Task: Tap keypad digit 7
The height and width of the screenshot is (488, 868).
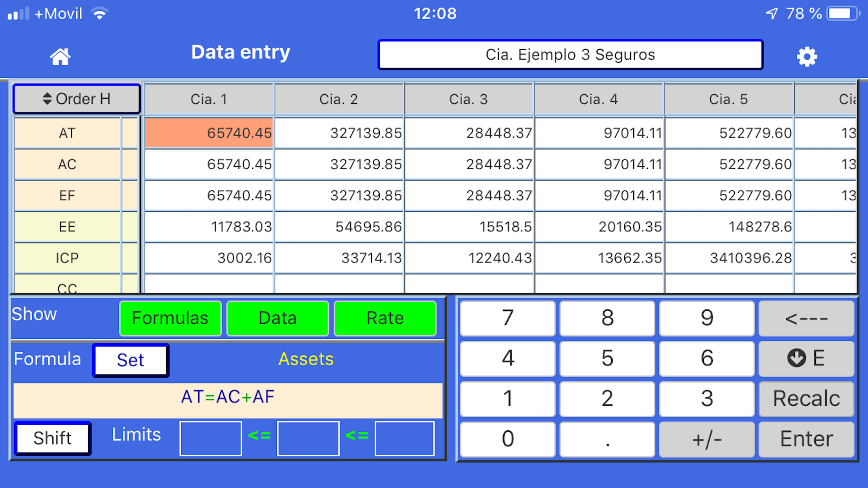Action: pos(508,318)
